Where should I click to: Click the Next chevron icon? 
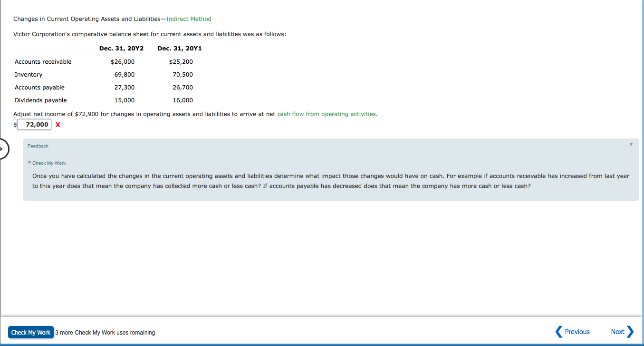point(630,332)
